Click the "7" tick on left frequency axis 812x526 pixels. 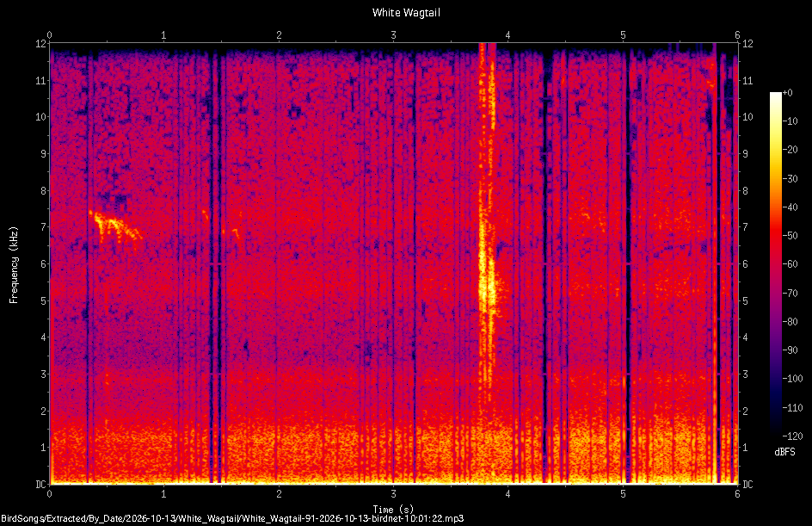point(44,227)
